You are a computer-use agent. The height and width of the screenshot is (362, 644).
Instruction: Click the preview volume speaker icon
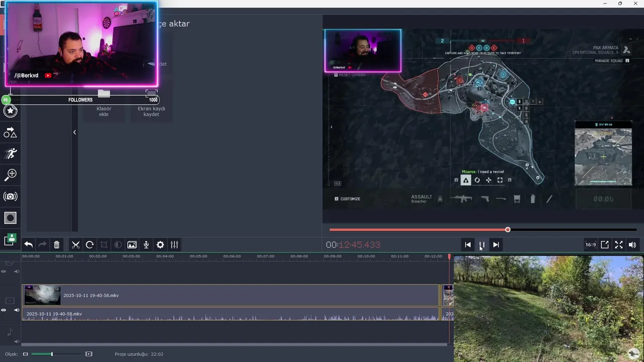pyautogui.click(x=632, y=245)
